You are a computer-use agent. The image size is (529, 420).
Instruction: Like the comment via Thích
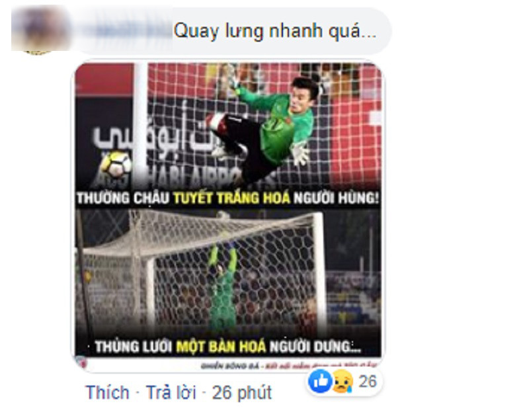(108, 393)
